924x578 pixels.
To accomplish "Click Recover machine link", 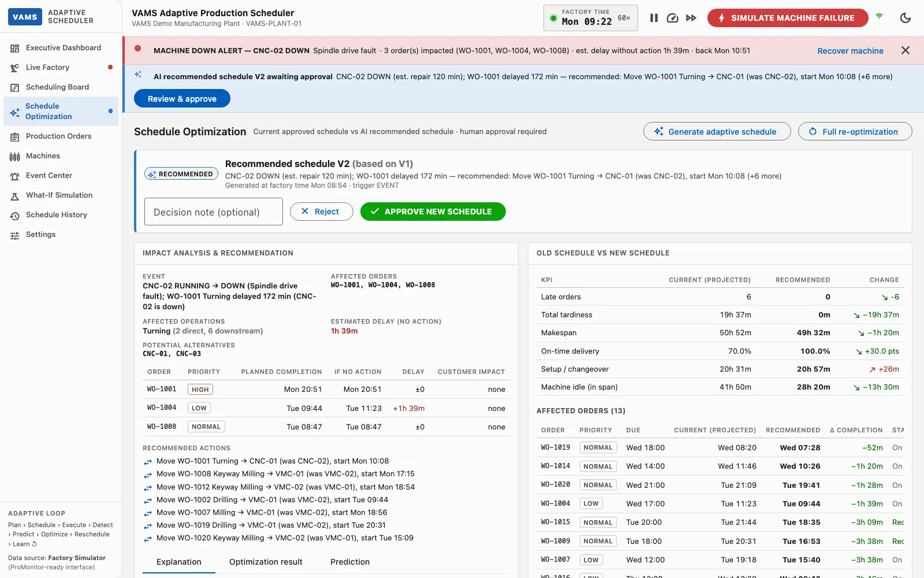I will pyautogui.click(x=850, y=51).
